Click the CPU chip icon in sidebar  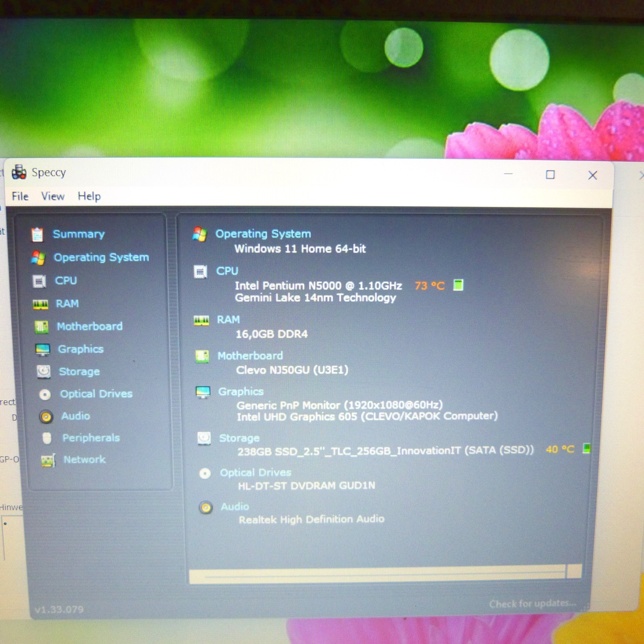(x=39, y=281)
